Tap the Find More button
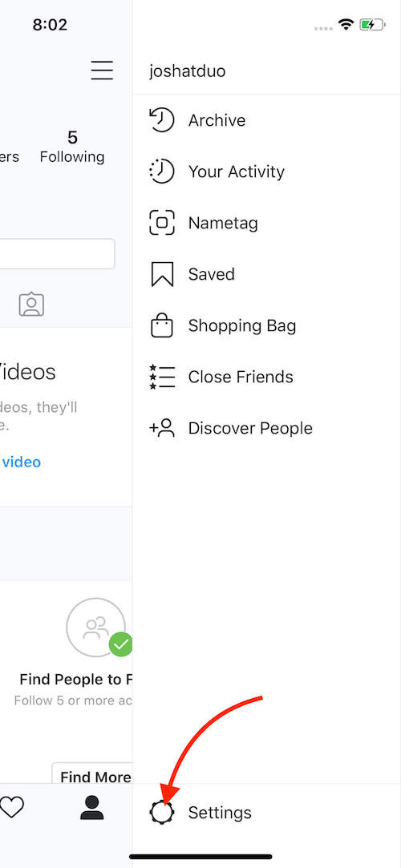The image size is (401, 868). pos(92,774)
